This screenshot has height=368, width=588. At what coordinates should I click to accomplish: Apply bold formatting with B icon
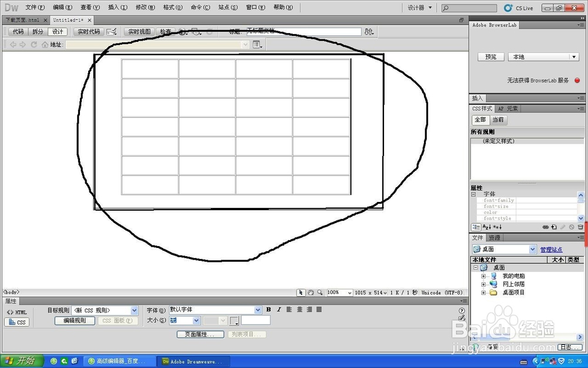(269, 310)
